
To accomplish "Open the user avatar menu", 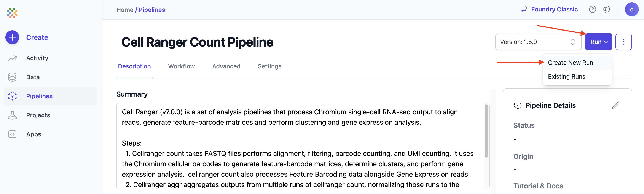I will (x=631, y=10).
